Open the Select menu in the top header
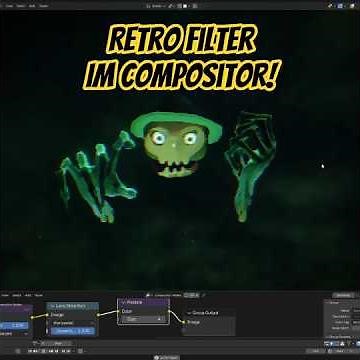This screenshot has width=360, height=360. pos(20,6)
